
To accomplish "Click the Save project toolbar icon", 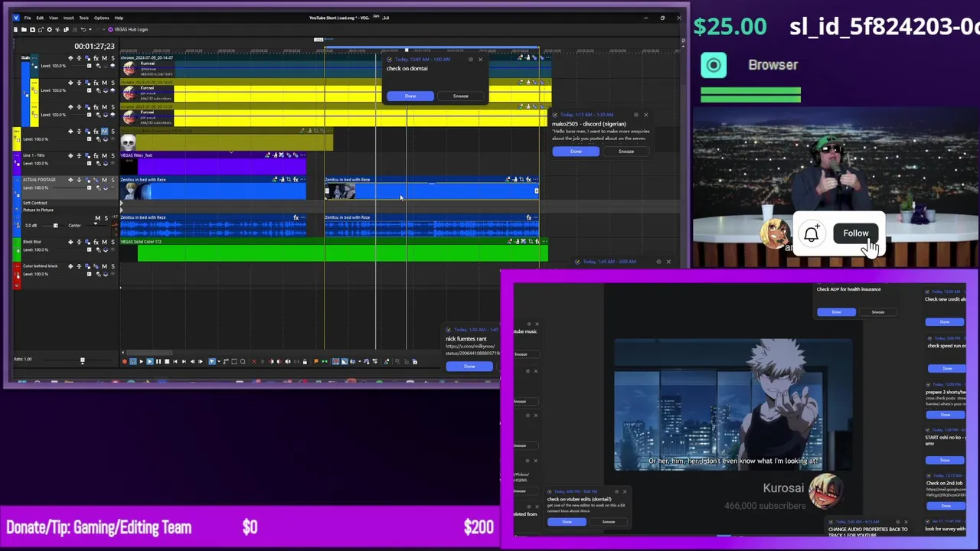I will click(x=32, y=29).
